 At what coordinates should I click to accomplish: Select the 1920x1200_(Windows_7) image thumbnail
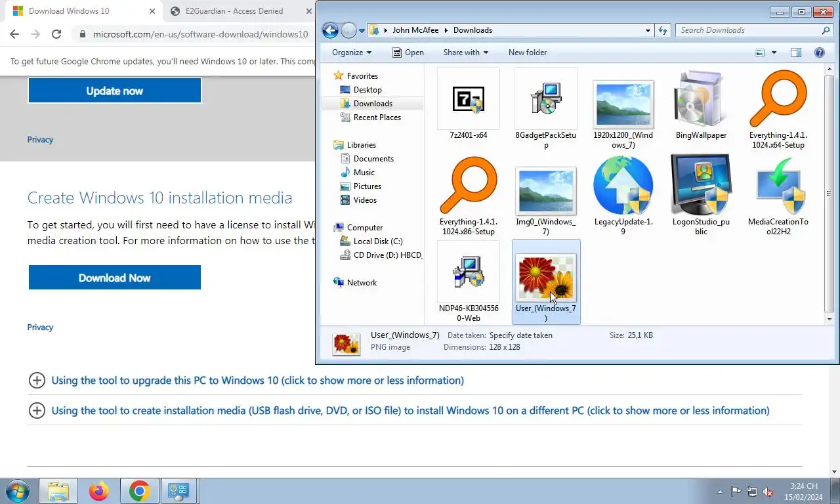[x=623, y=104]
